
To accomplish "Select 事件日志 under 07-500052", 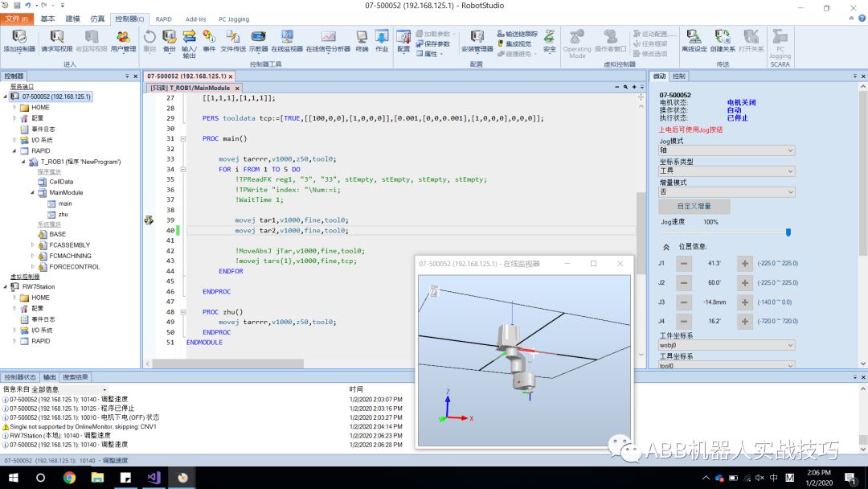I will 43,129.
